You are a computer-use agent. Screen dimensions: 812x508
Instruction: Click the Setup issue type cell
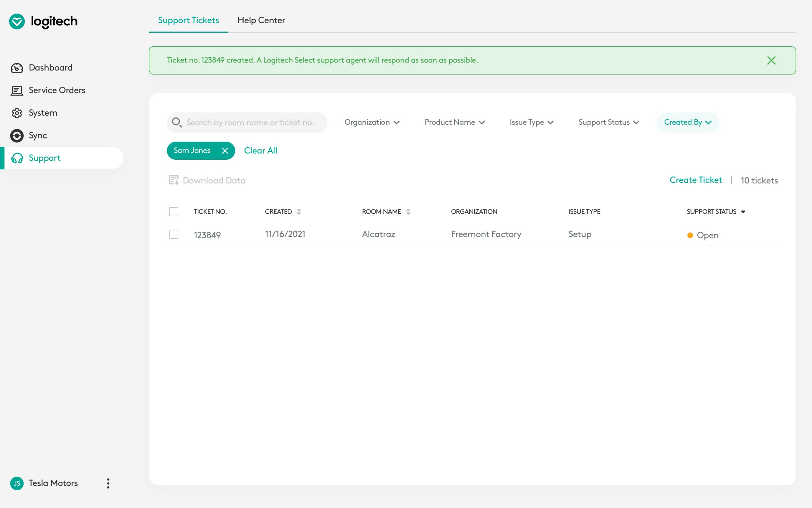tap(580, 234)
